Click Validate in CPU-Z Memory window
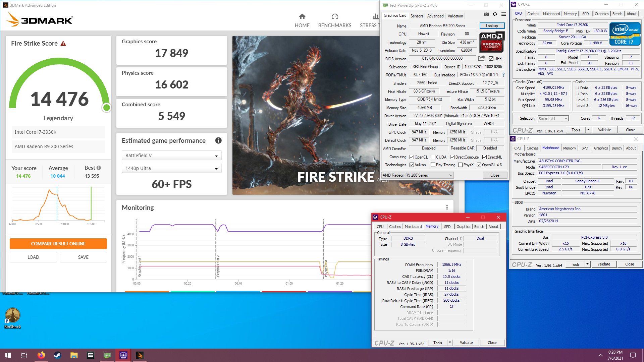This screenshot has height=362, width=644. coord(466,343)
